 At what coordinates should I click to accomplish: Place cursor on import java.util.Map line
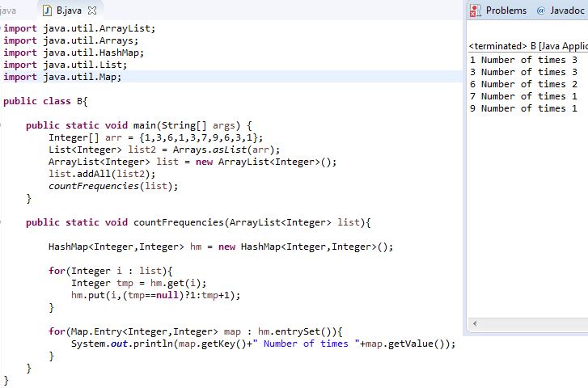point(62,77)
